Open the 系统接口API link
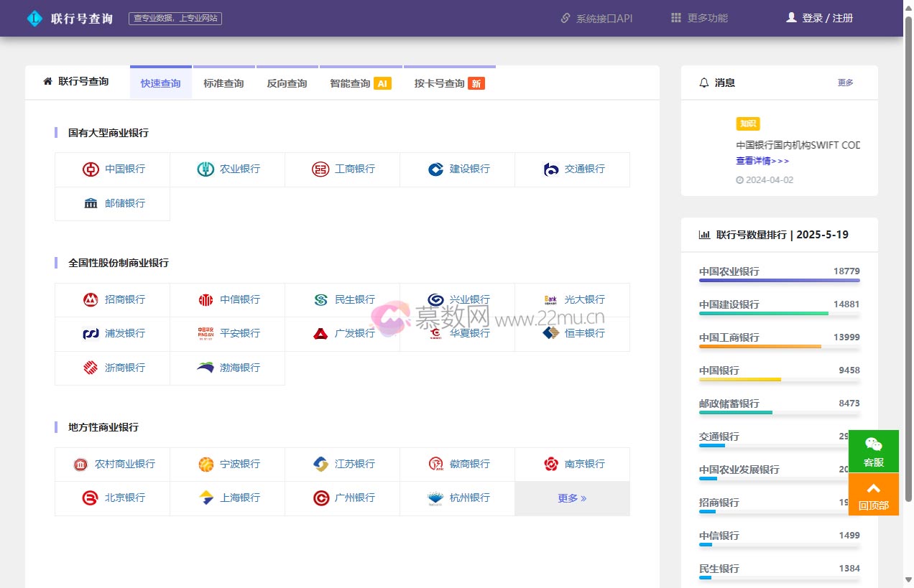 coord(596,19)
